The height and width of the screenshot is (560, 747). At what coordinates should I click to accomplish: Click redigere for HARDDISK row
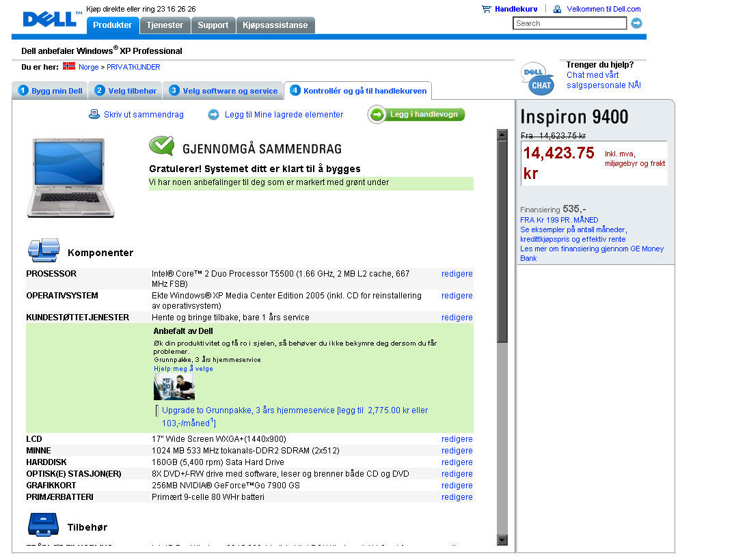[x=457, y=462]
